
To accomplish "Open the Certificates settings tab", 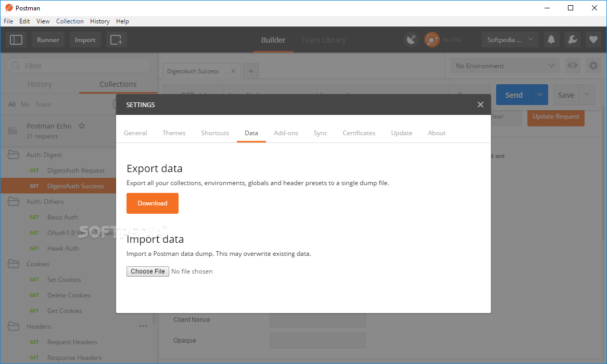I will (359, 133).
